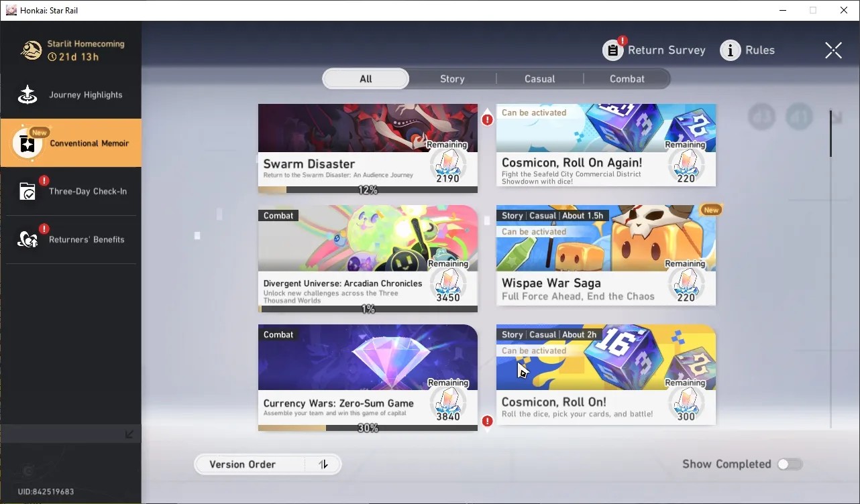
Task: Switch to the All tab
Action: [366, 79]
